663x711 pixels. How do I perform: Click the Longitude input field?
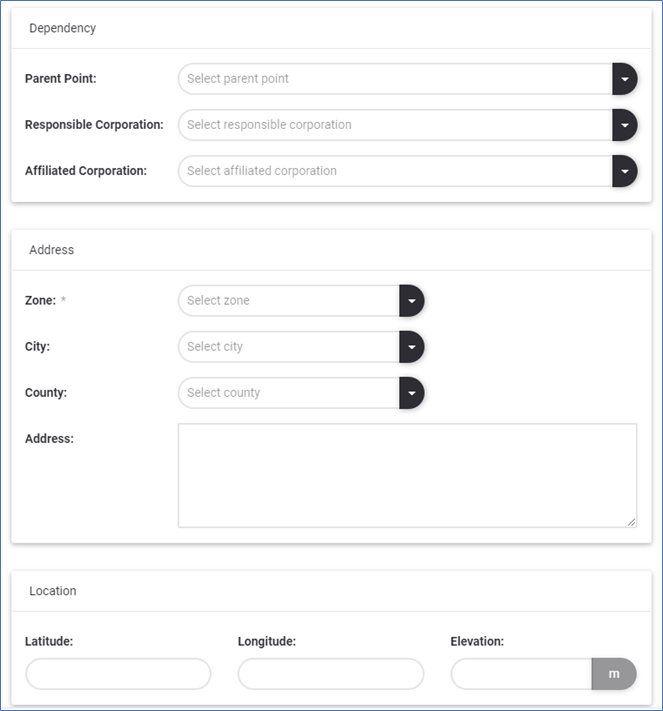pyautogui.click(x=331, y=674)
